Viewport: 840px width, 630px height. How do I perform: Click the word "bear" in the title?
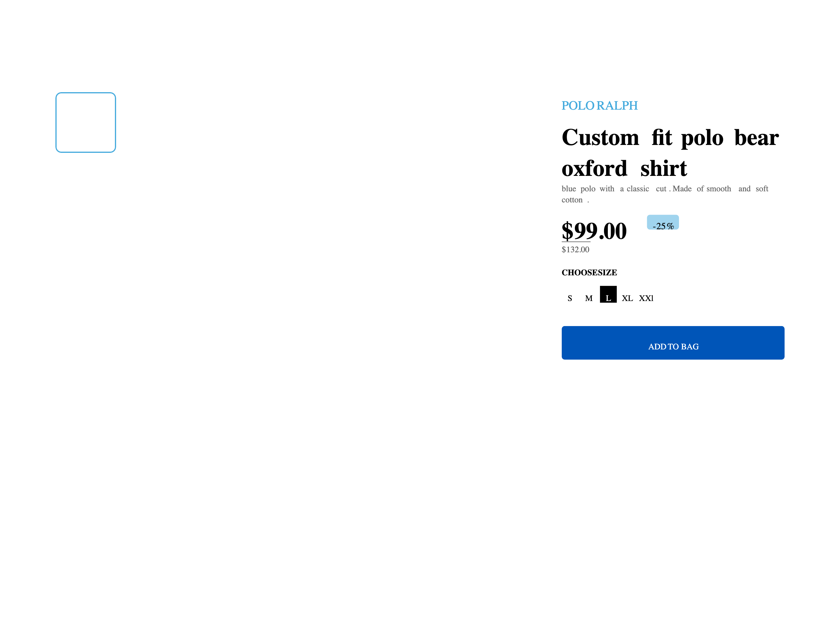tap(756, 137)
